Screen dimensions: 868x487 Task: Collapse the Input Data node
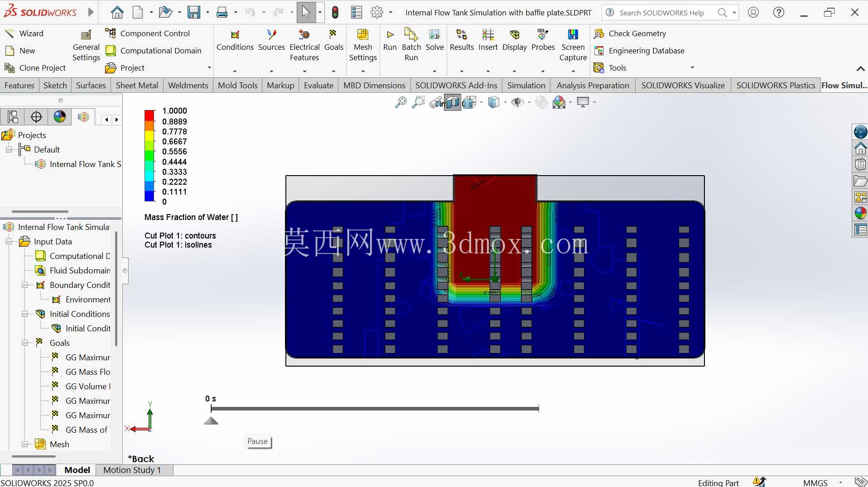(9, 242)
